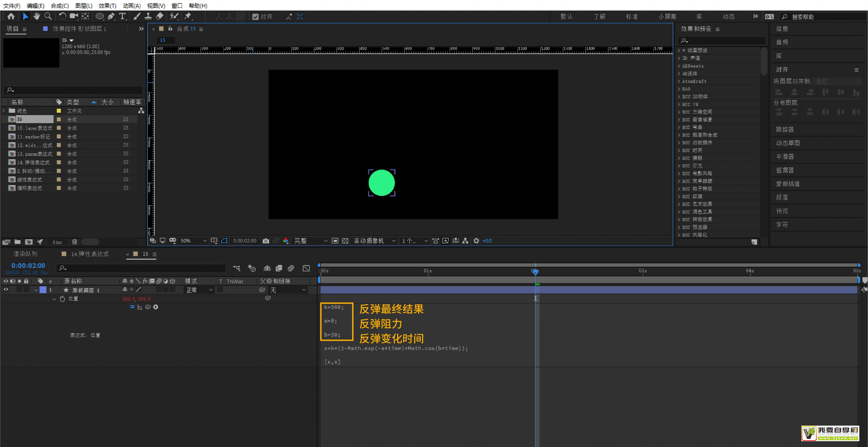
Task: Switch to 14.弹性表达式 timeline tab
Action: pyautogui.click(x=90, y=254)
